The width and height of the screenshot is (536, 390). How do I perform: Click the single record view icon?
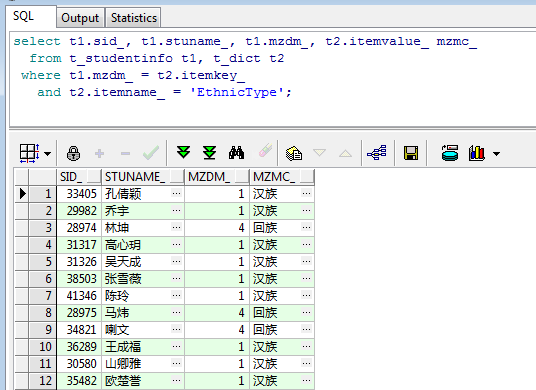coord(294,153)
